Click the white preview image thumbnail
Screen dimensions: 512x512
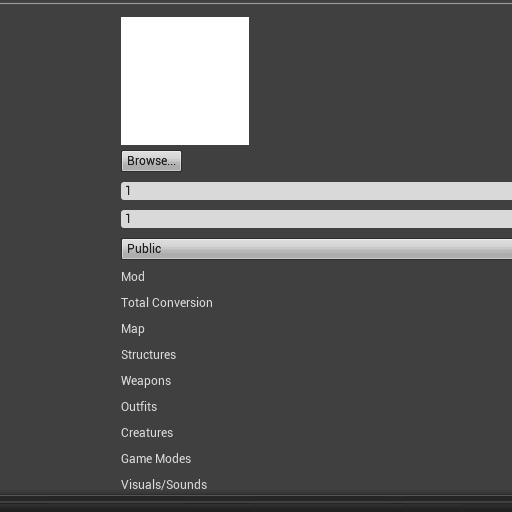tap(185, 81)
